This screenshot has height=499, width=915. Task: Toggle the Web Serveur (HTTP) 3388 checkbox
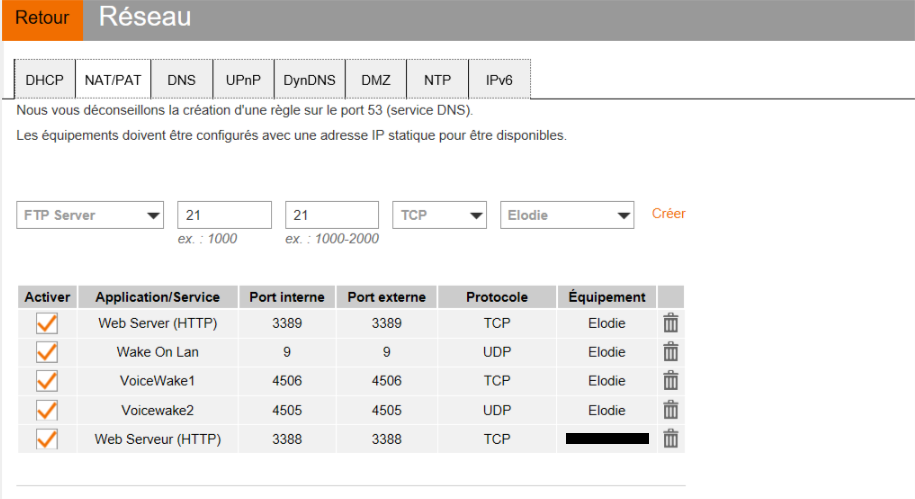point(47,439)
